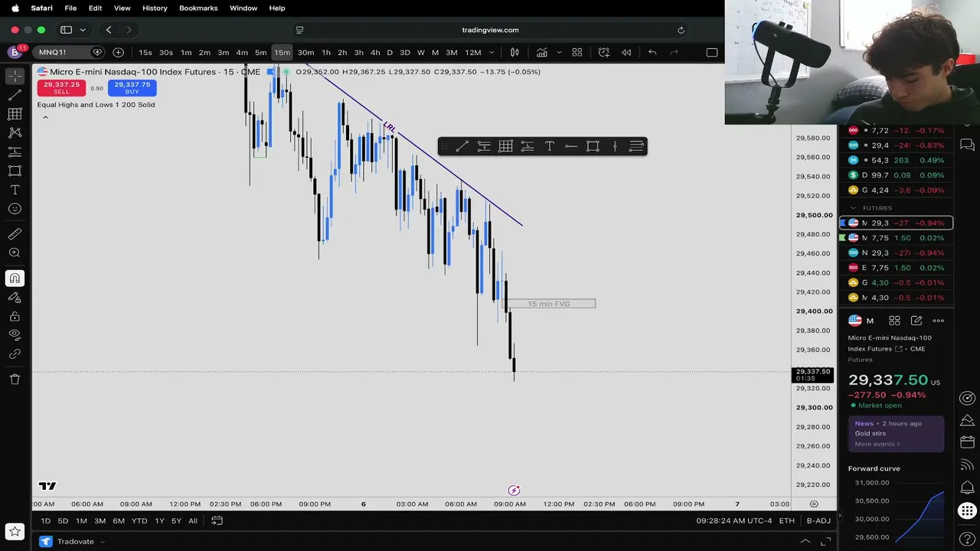Switch to the 4h timeframe
Screen dimensions: 980x551
[375, 52]
